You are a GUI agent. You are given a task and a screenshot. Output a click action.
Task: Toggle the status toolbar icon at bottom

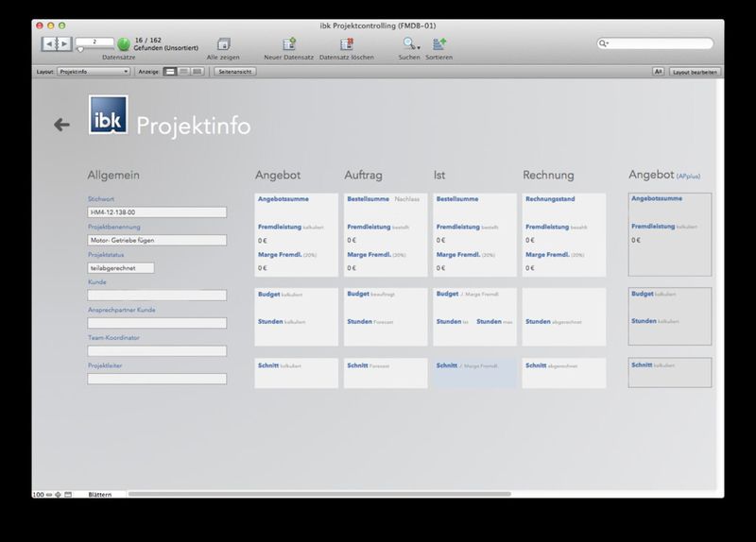(x=68, y=494)
